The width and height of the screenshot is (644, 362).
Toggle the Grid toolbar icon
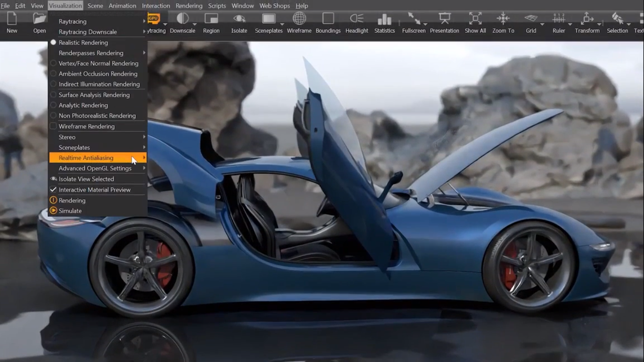click(531, 19)
